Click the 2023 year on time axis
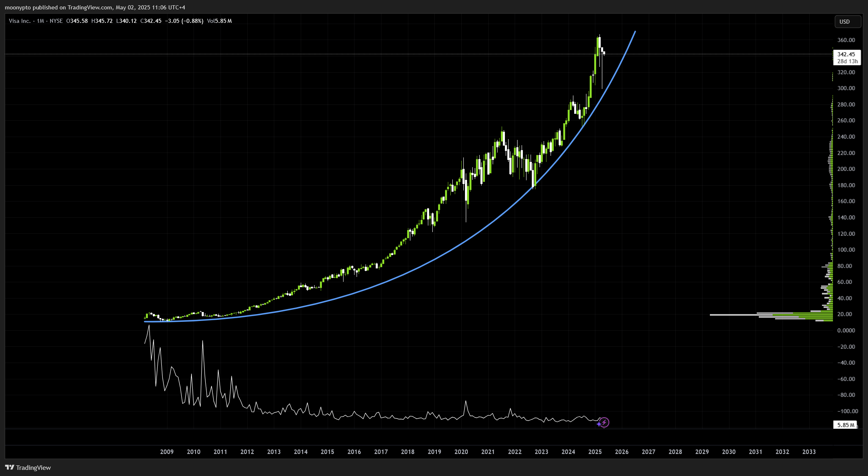The width and height of the screenshot is (868, 476). click(542, 452)
